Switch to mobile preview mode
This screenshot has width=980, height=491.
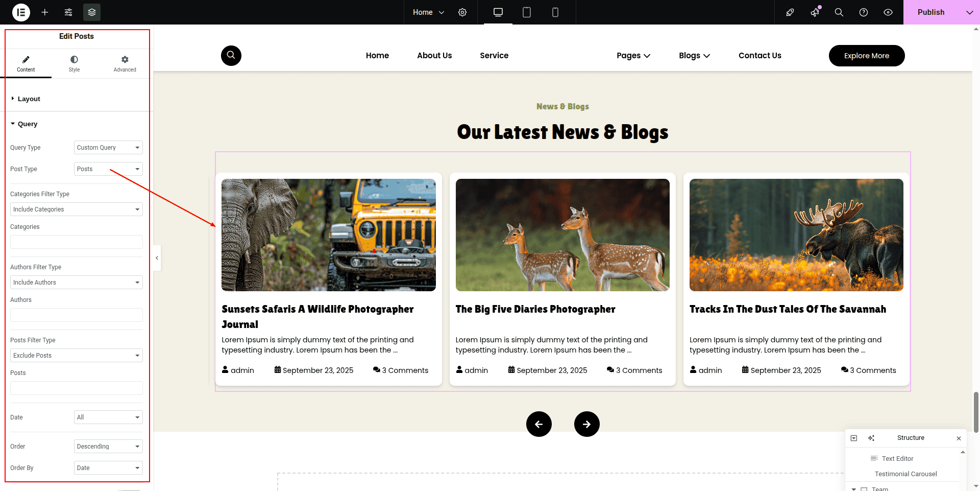(x=555, y=12)
